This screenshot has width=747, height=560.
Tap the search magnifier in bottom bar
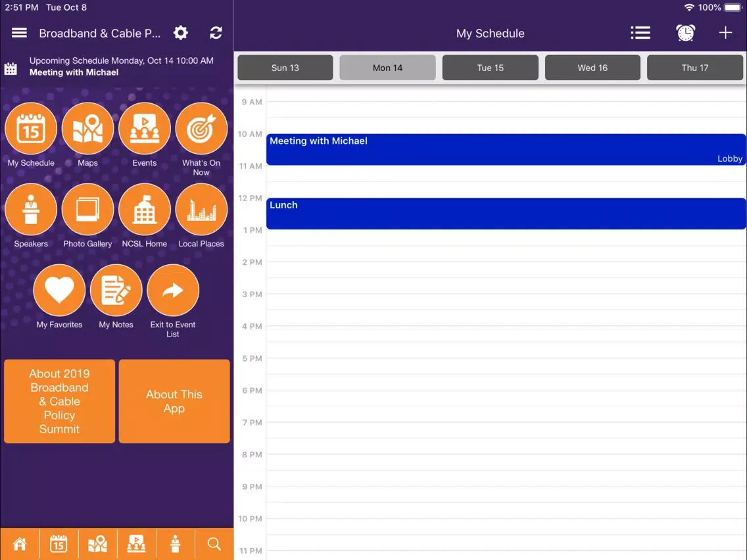pyautogui.click(x=214, y=544)
